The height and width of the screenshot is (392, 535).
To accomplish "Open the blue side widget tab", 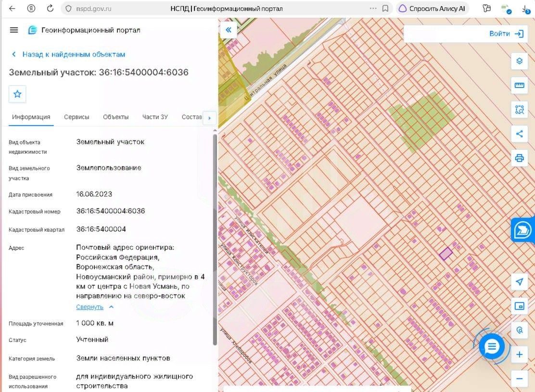I will click(x=522, y=230).
